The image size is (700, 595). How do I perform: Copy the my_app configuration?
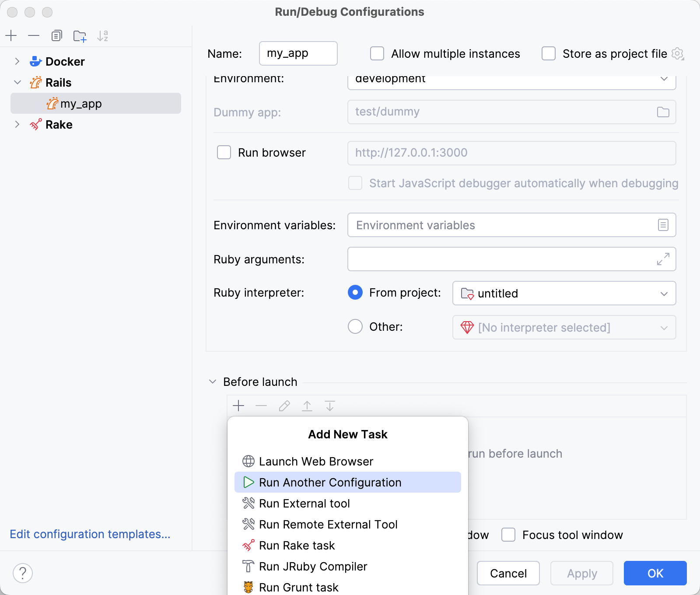tap(56, 35)
